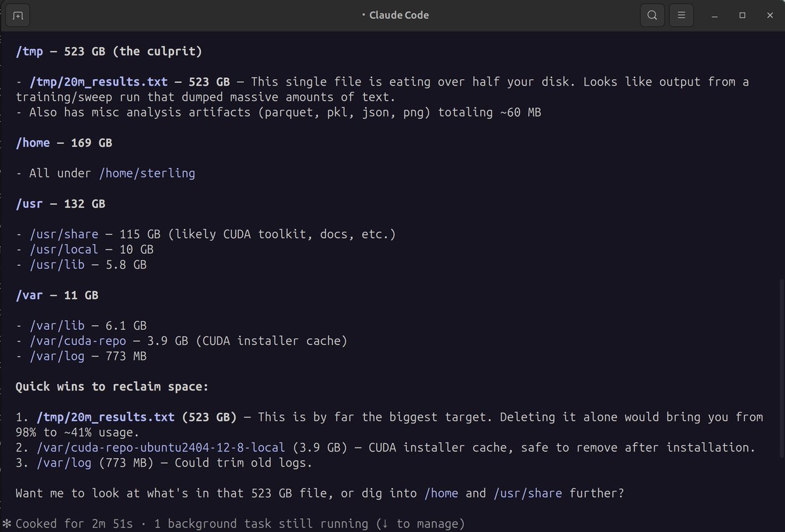
Task: Click the /usr/lib 5.8 GB line
Action: click(x=81, y=264)
